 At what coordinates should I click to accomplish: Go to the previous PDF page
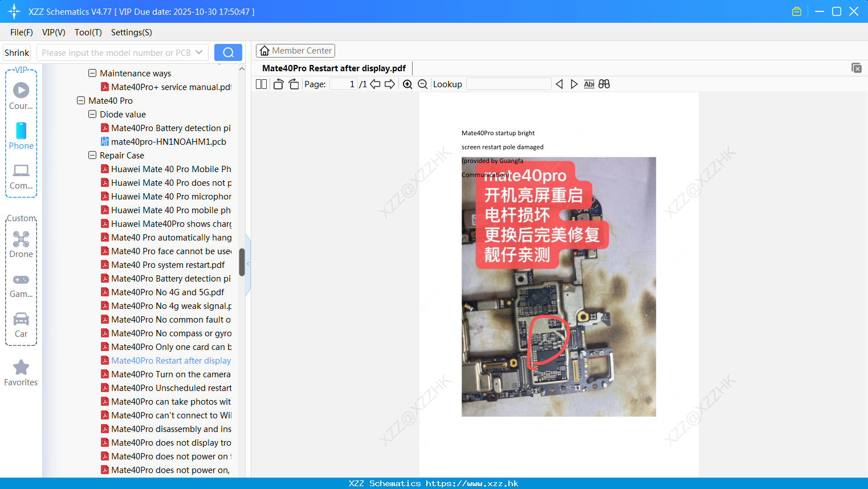click(x=375, y=84)
